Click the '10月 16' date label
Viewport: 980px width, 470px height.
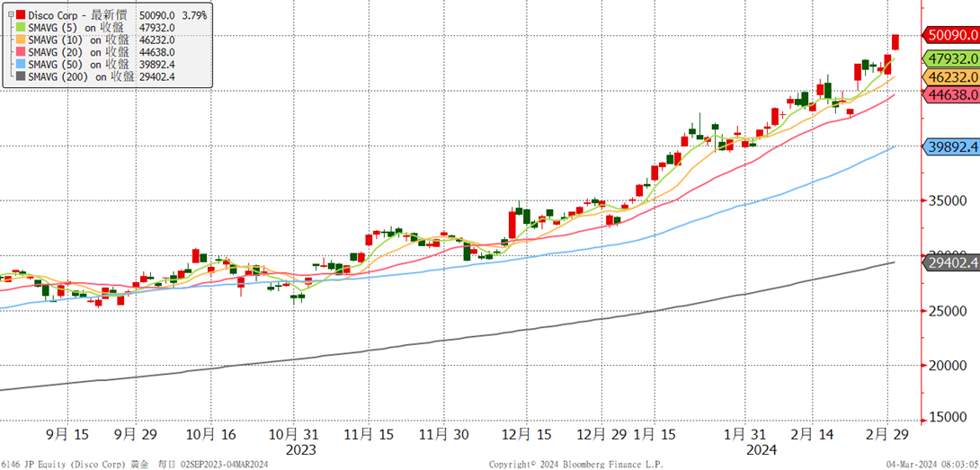tap(212, 433)
